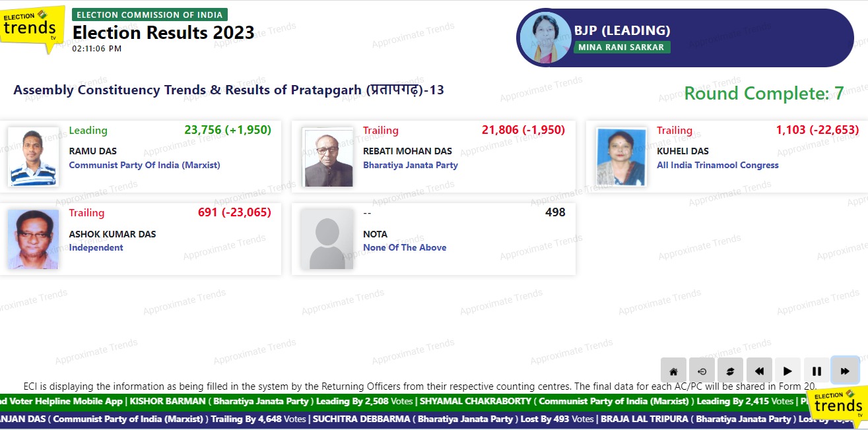Click the RAMU DAS candidate name

point(93,151)
